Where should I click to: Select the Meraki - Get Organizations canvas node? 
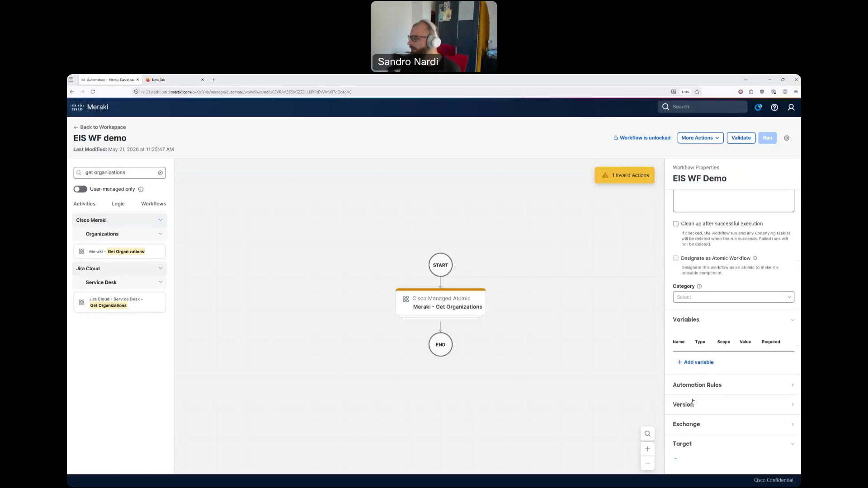coord(440,302)
